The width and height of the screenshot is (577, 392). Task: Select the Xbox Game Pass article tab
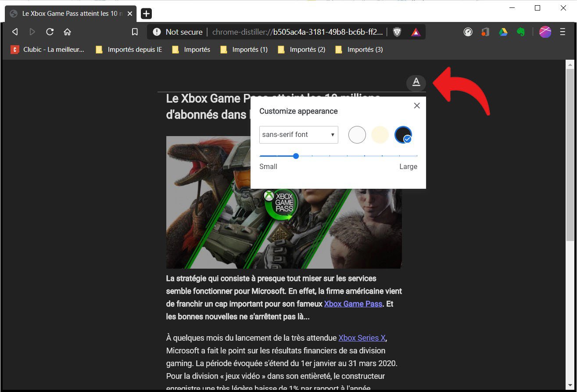[71, 14]
